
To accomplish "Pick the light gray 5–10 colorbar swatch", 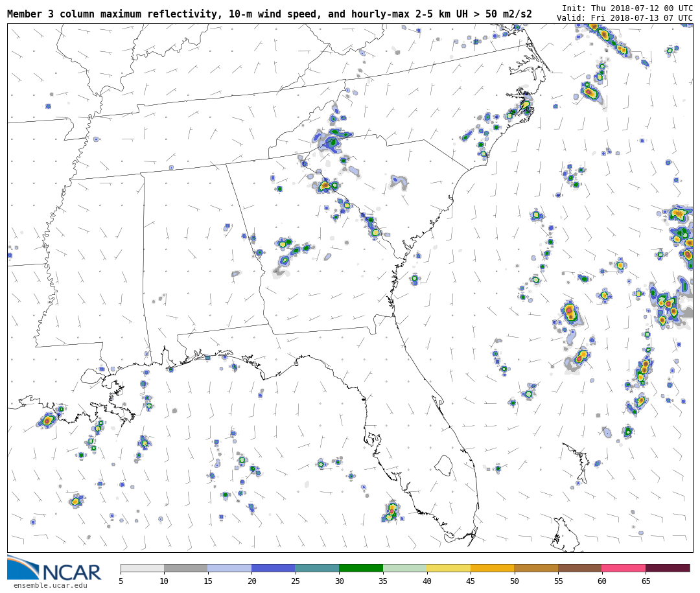I will pyautogui.click(x=142, y=568).
